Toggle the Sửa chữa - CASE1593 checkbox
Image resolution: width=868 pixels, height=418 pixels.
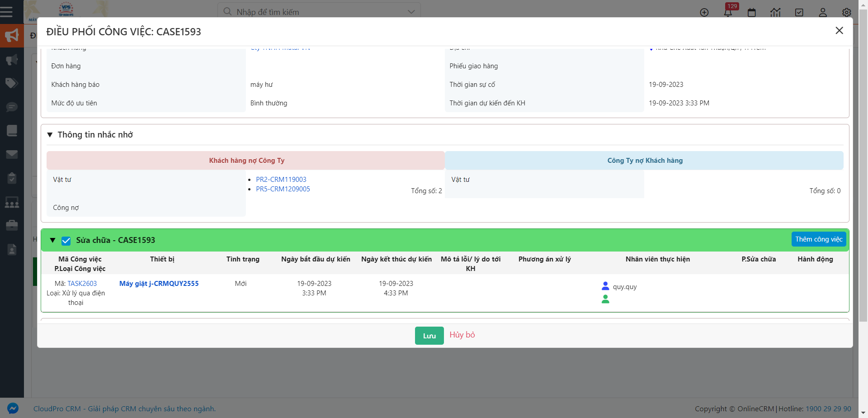[x=66, y=241]
